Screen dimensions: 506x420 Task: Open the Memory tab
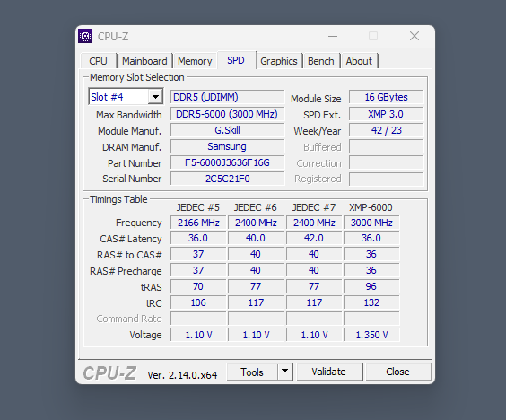[x=195, y=61]
